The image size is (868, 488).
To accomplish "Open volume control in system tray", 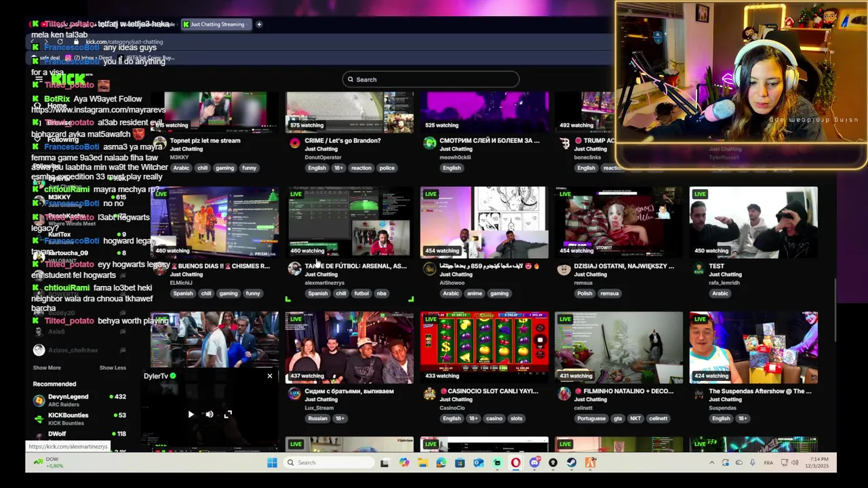I will [795, 463].
